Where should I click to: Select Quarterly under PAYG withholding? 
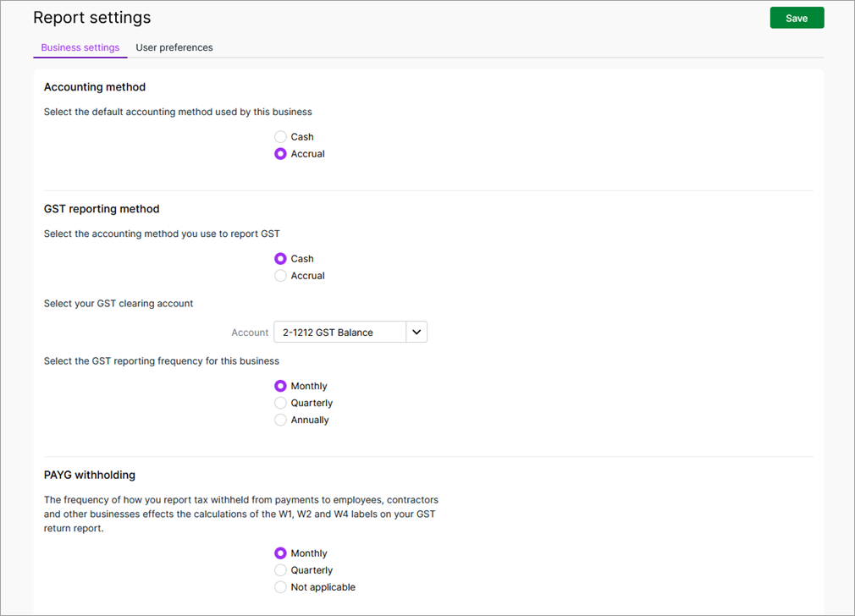(280, 570)
